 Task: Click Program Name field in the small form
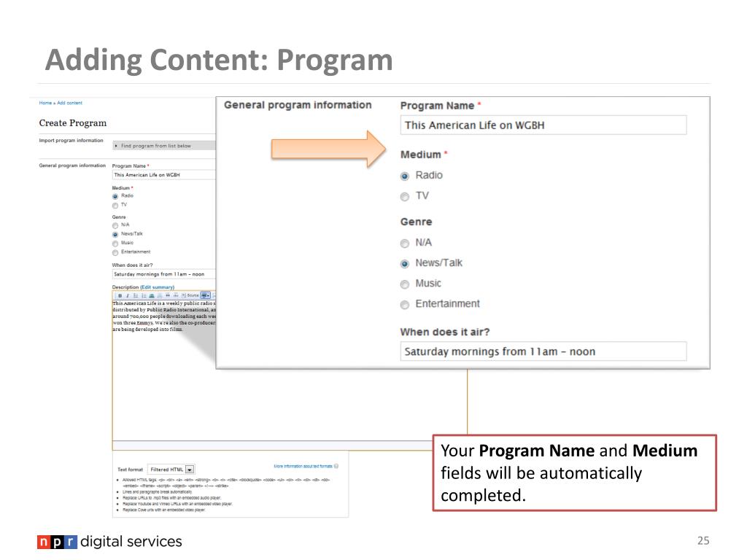click(x=164, y=175)
